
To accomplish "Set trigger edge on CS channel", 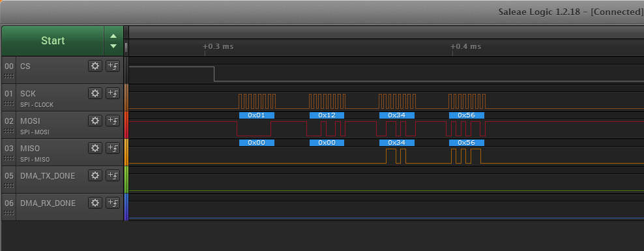I will point(113,66).
